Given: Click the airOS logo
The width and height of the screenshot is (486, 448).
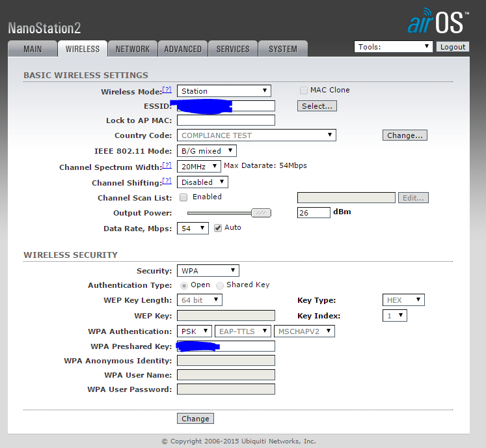Looking at the screenshot, I should [438, 21].
